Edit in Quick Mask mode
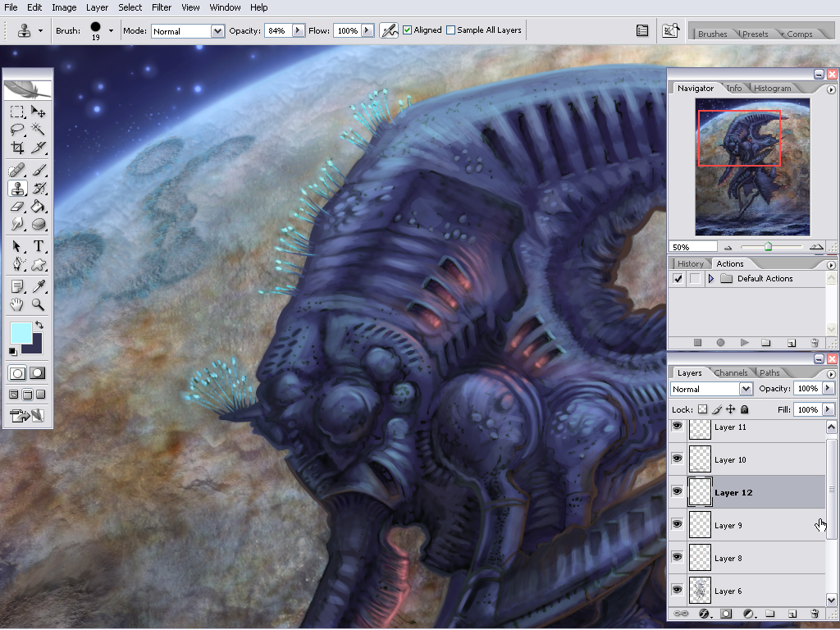 click(x=38, y=373)
